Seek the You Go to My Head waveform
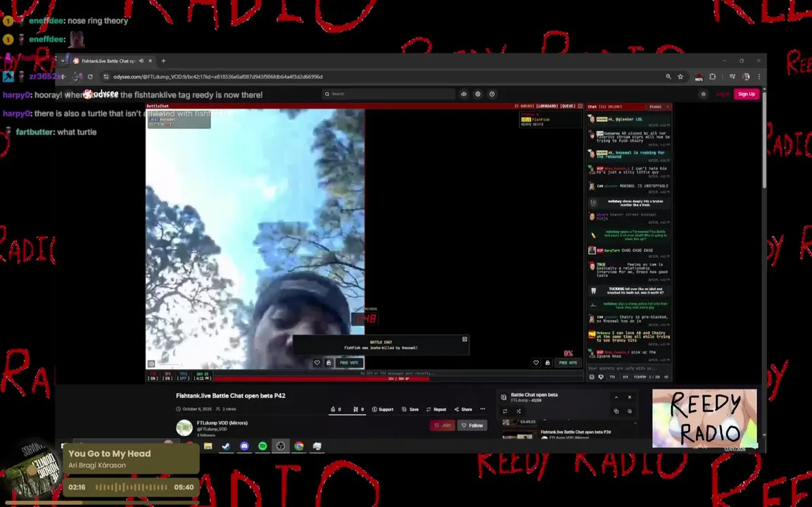This screenshot has width=812, height=507. (x=132, y=487)
